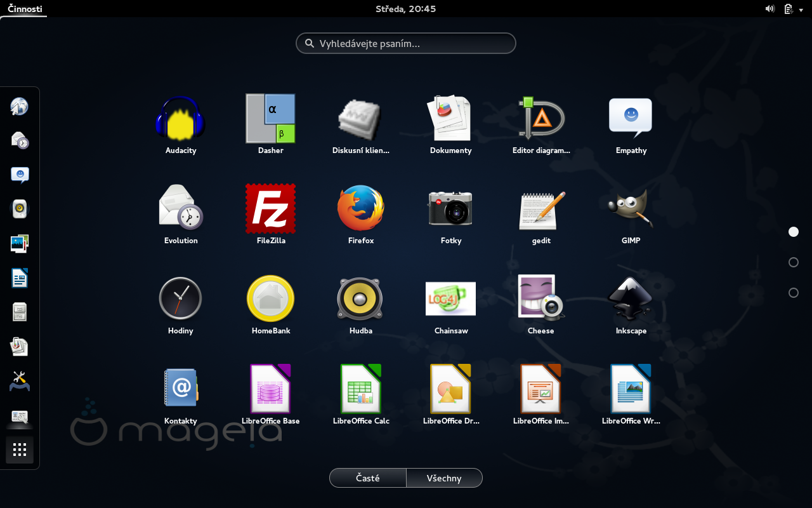Click the Činnosti activities button

(x=24, y=8)
